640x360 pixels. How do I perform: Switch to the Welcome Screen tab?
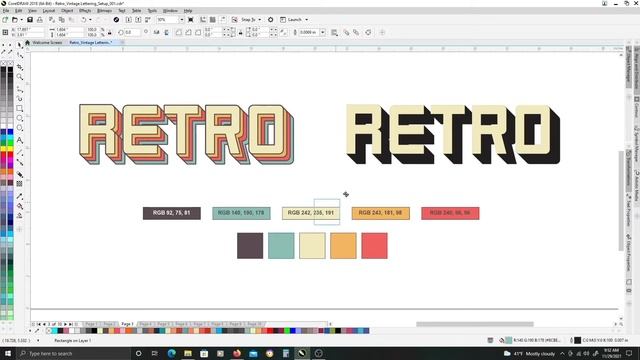click(x=47, y=42)
